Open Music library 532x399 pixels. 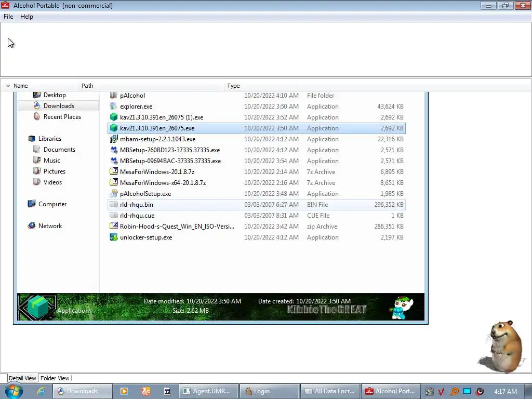pos(51,161)
